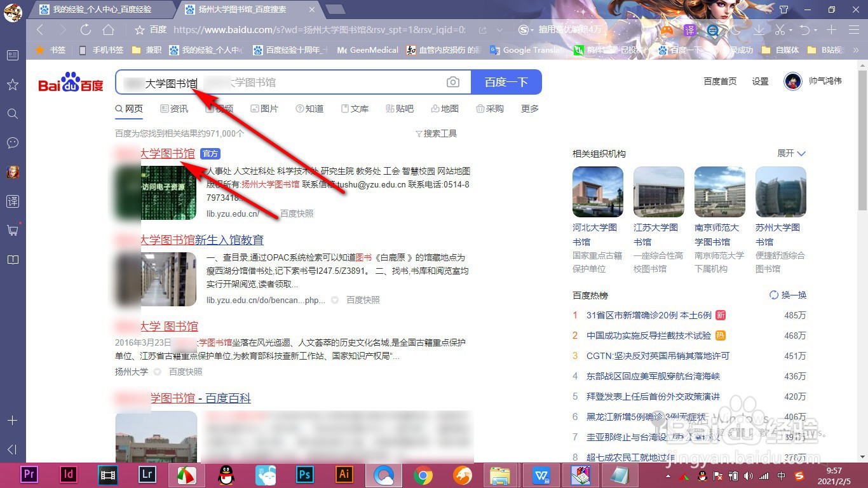Open the 知道 tab
This screenshot has width=868, height=488.
point(309,109)
